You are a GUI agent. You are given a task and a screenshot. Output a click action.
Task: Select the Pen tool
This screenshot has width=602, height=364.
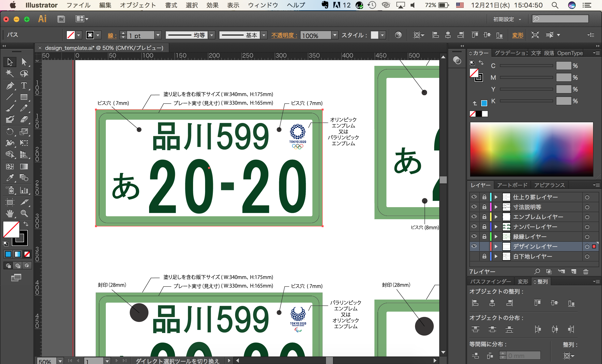click(x=10, y=86)
